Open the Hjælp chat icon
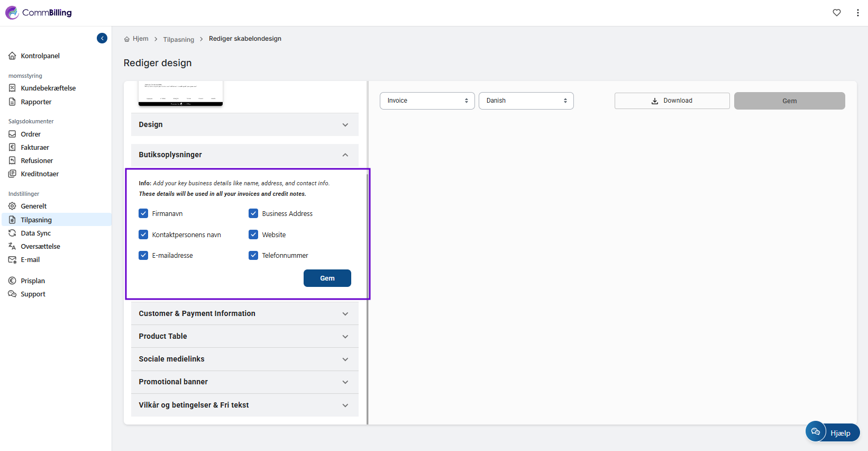This screenshot has width=868, height=451. 816,432
